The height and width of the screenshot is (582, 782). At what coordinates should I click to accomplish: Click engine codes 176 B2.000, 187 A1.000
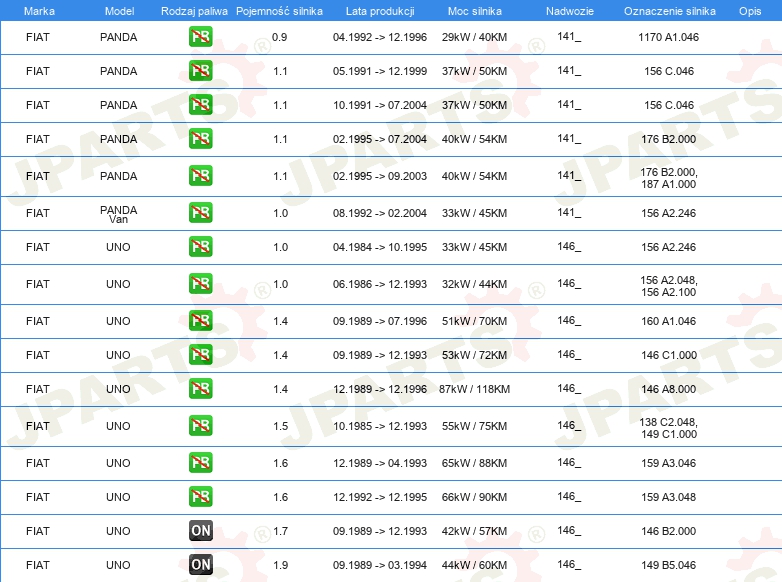(x=668, y=178)
